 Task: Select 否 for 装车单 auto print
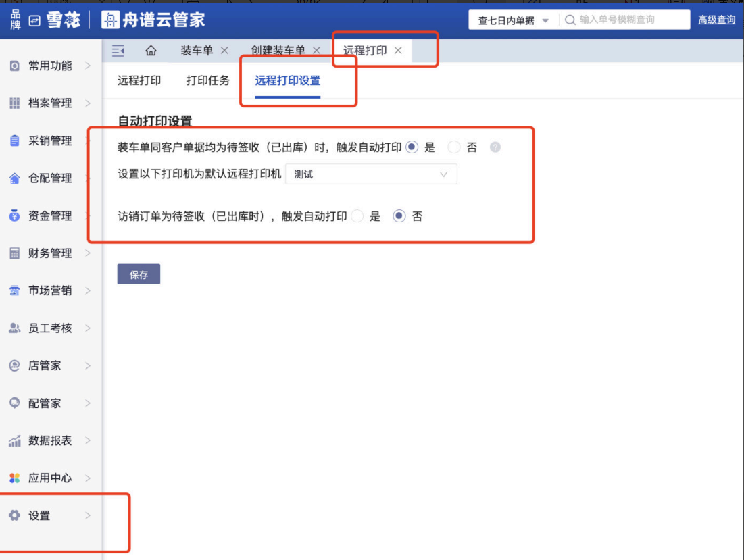tap(454, 147)
